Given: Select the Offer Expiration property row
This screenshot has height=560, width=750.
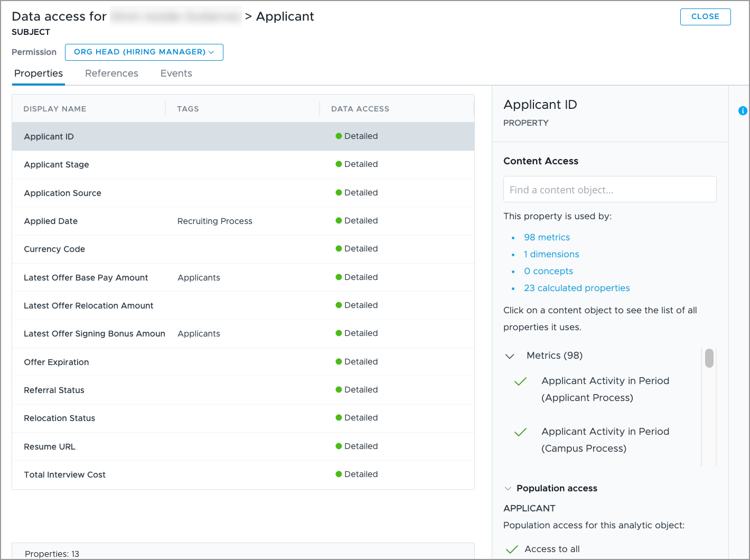Looking at the screenshot, I should coord(243,362).
